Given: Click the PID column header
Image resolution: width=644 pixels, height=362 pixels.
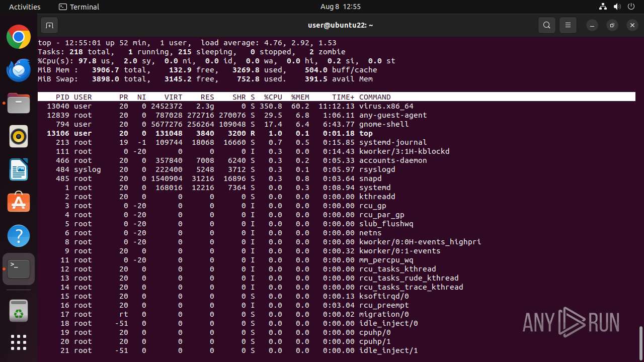Looking at the screenshot, I should click(62, 97).
